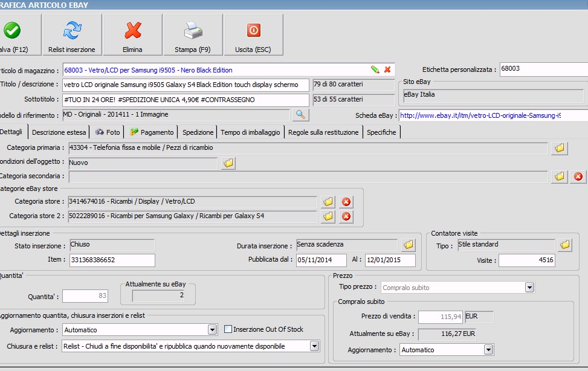
Task: Open the Scheda eBay listing URL
Action: tap(480, 115)
